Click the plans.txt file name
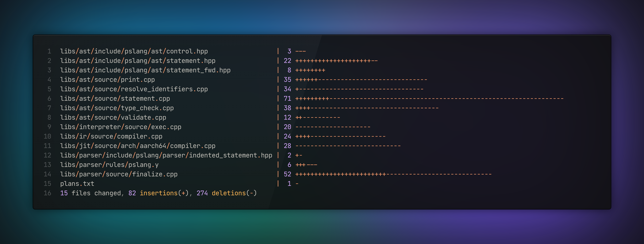 pyautogui.click(x=77, y=184)
